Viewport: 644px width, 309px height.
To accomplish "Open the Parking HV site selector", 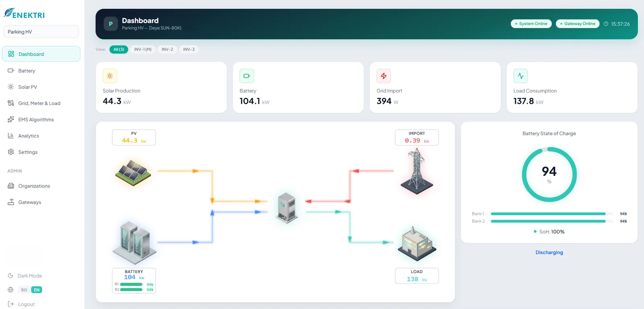I will (x=41, y=32).
